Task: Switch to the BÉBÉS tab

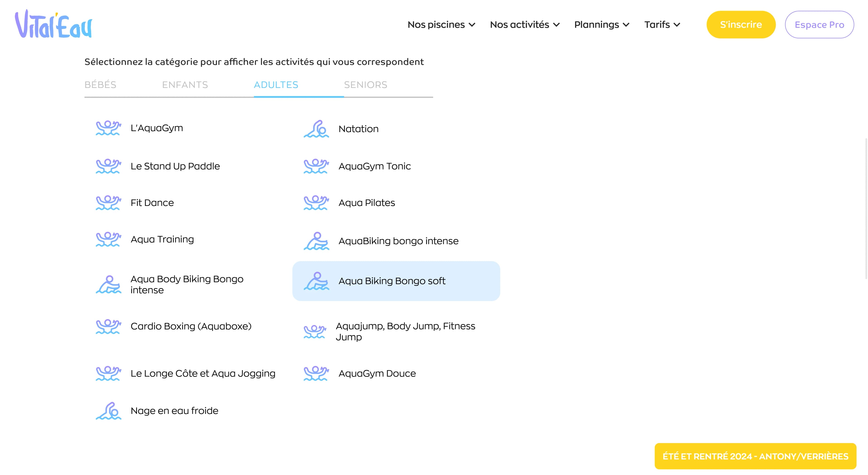Action: pyautogui.click(x=100, y=85)
